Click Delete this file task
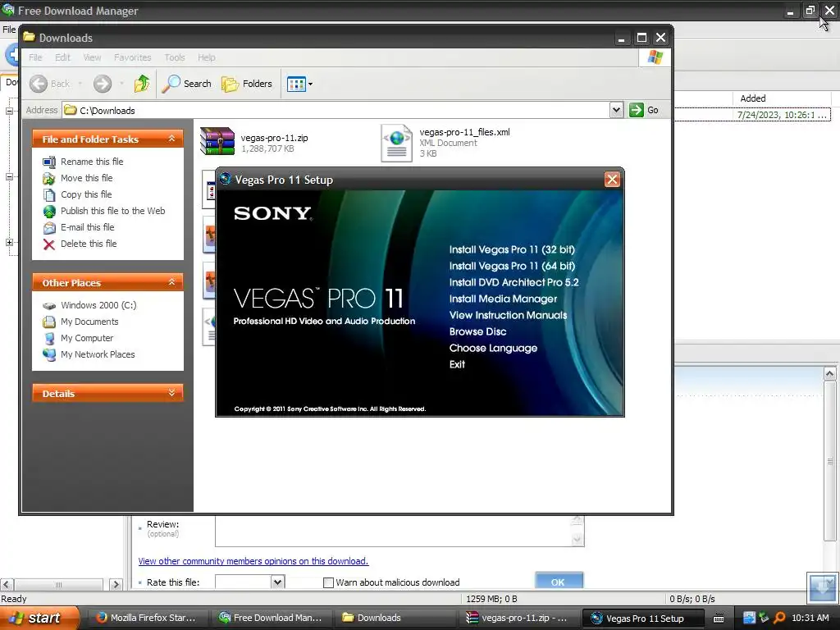 click(89, 244)
